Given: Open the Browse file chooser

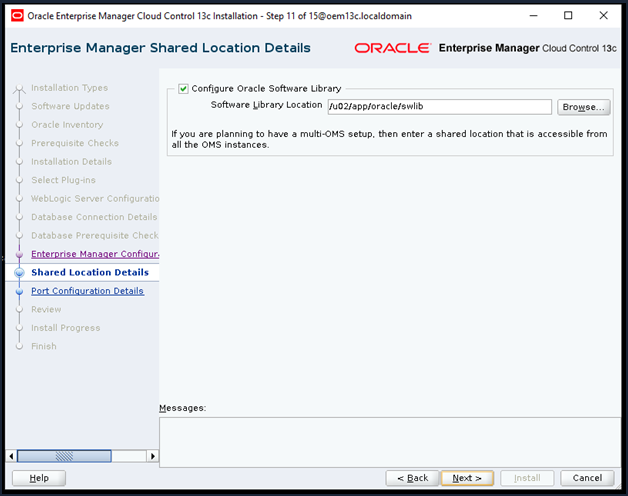Looking at the screenshot, I should point(584,107).
